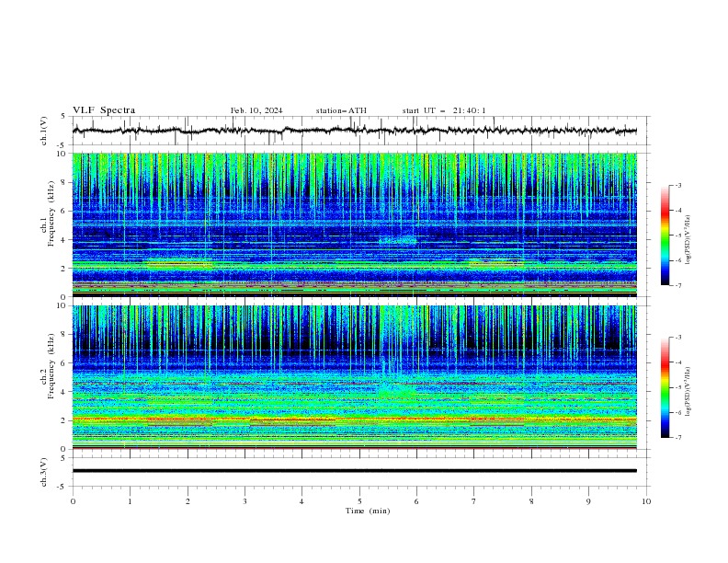This screenshot has height=563, width=728.
Task: Click the ch.1 voltage waveform trace
Action: (x=355, y=131)
